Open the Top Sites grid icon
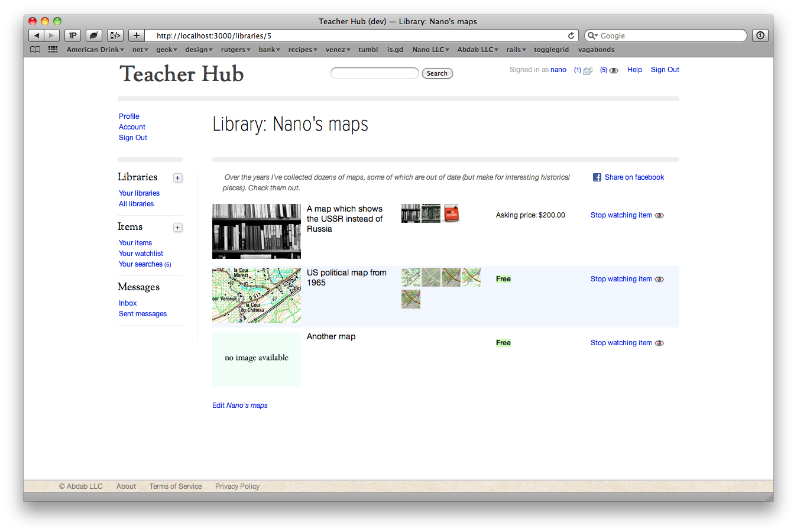Viewport: 797px width, 532px height. [x=53, y=50]
